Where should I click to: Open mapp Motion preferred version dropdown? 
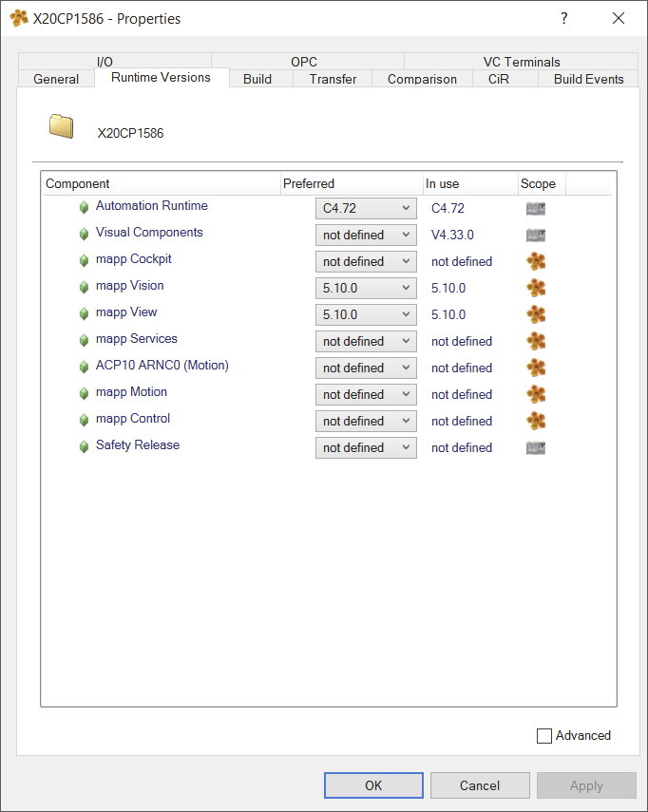click(366, 395)
